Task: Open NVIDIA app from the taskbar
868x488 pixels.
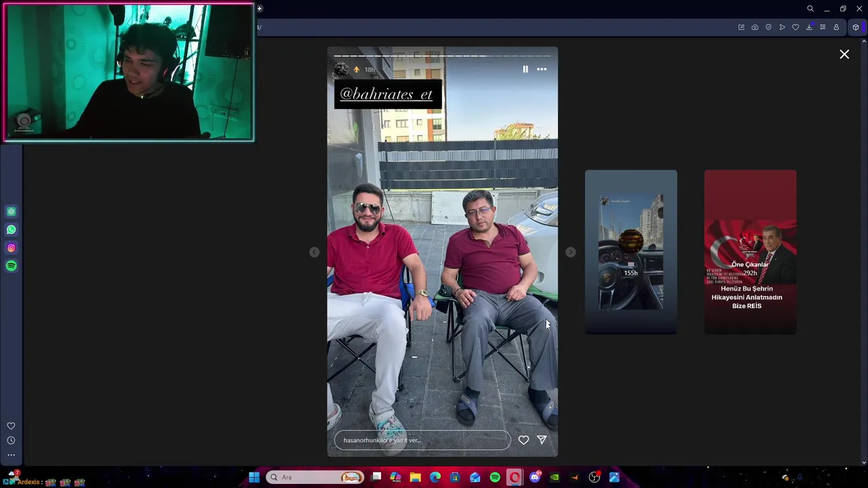Action: coord(555,477)
